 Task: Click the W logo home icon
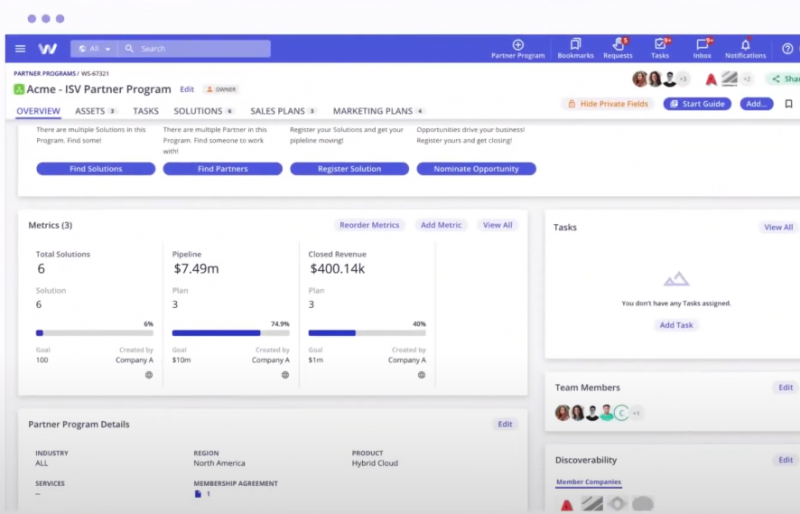click(47, 48)
